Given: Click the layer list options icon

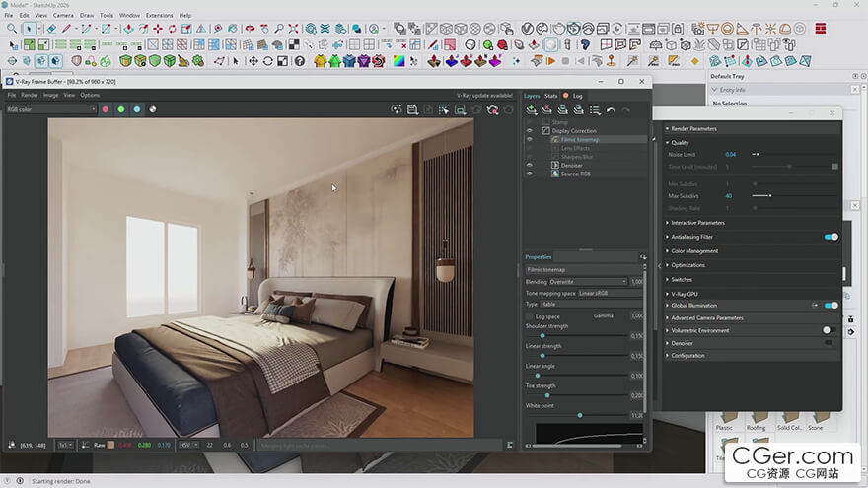Looking at the screenshot, I should point(595,110).
